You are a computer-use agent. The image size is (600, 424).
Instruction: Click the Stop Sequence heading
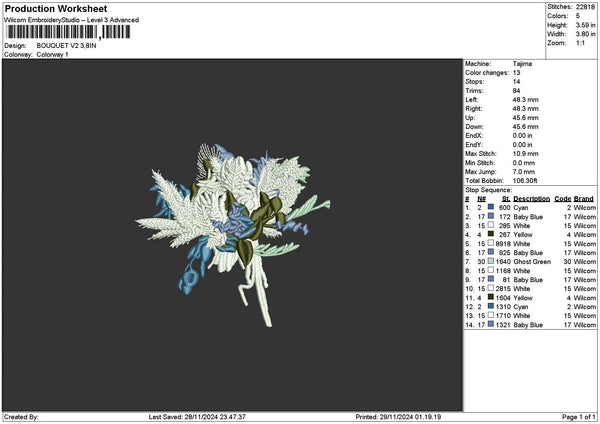pos(488,190)
